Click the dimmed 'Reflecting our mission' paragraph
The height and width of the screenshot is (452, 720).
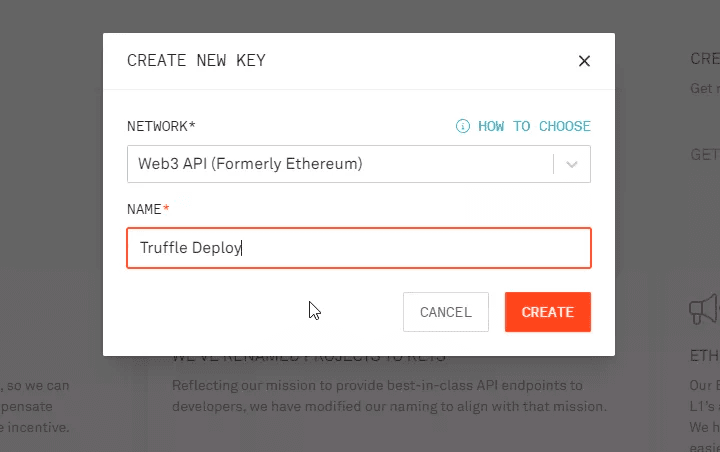[389, 396]
